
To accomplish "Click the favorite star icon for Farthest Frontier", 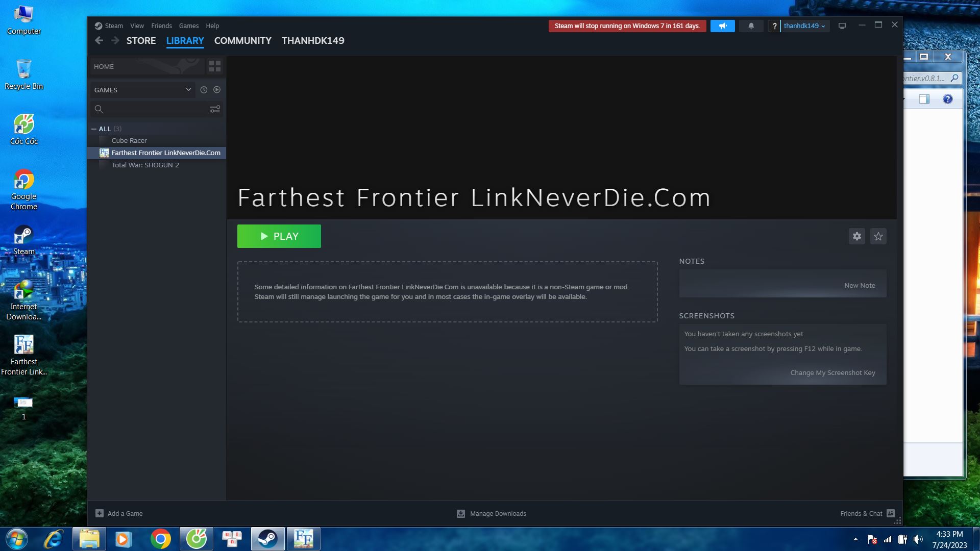I will (x=878, y=236).
